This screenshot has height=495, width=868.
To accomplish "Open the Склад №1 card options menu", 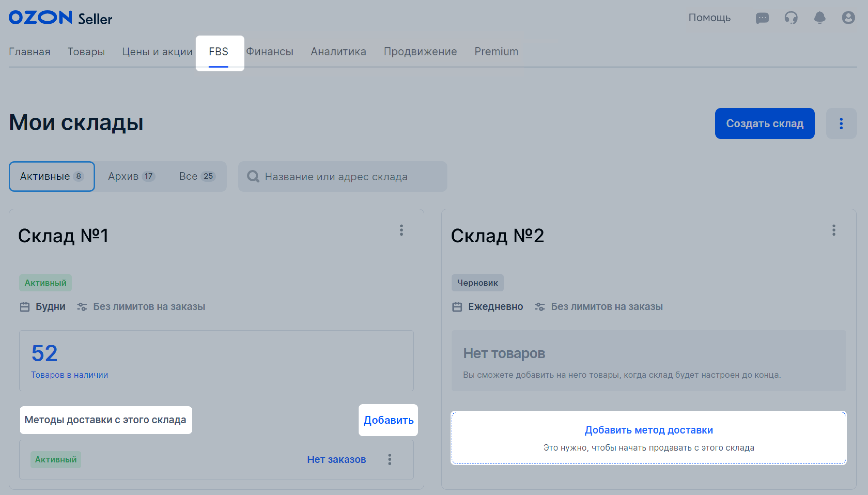I will point(401,230).
